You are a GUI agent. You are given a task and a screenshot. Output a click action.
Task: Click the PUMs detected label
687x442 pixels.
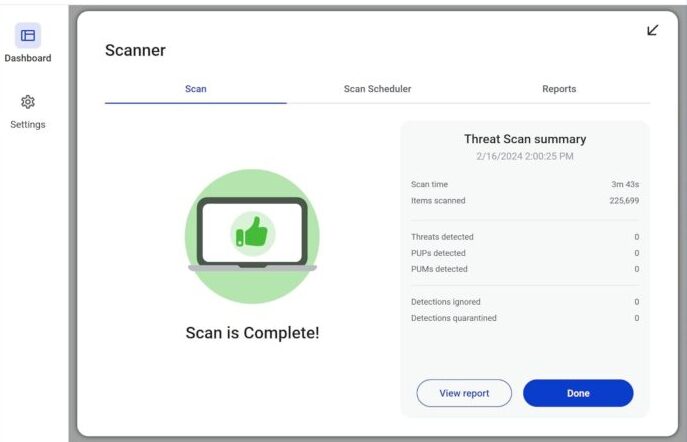tap(439, 269)
